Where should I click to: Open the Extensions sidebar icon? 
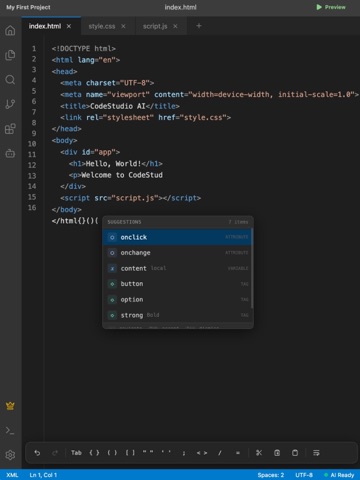pos(10,129)
